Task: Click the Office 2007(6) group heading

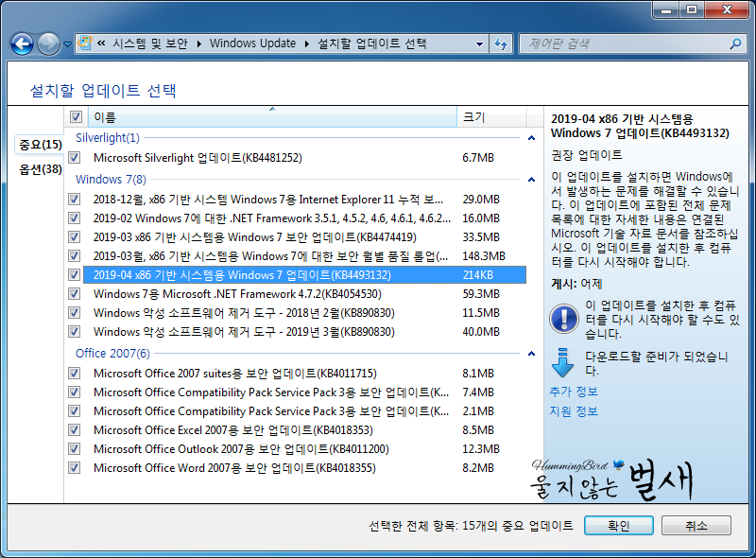Action: [x=112, y=354]
